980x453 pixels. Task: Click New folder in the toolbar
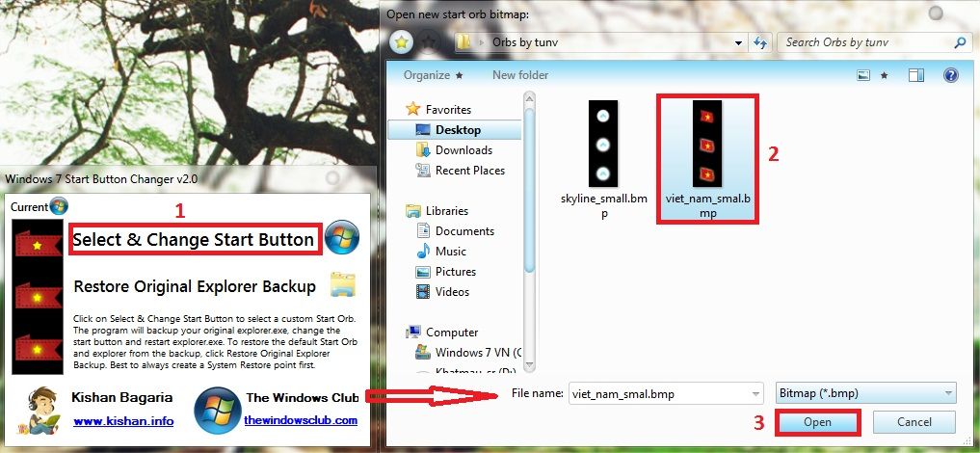coord(520,75)
